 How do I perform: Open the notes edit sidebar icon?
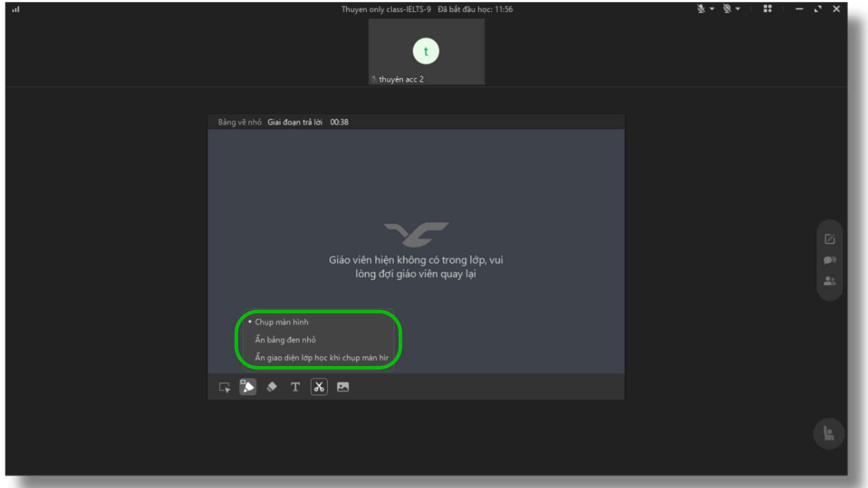coord(830,239)
